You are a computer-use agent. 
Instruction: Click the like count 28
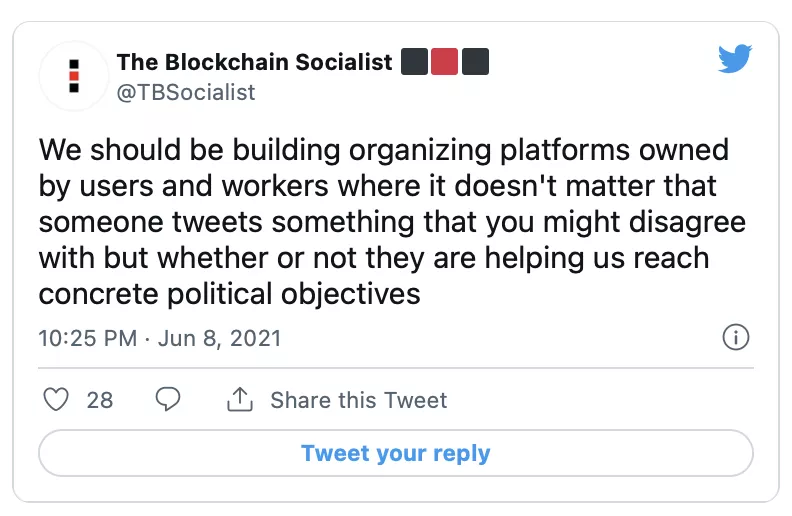(x=100, y=401)
